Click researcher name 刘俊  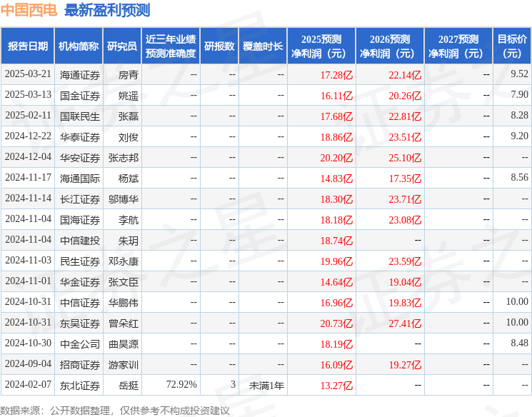pyautogui.click(x=129, y=137)
